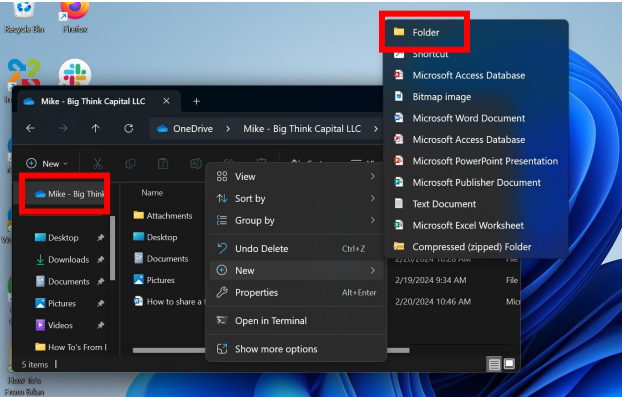Click the Rename toolbar icon
Viewport: 622px width, 397px height.
(x=196, y=163)
